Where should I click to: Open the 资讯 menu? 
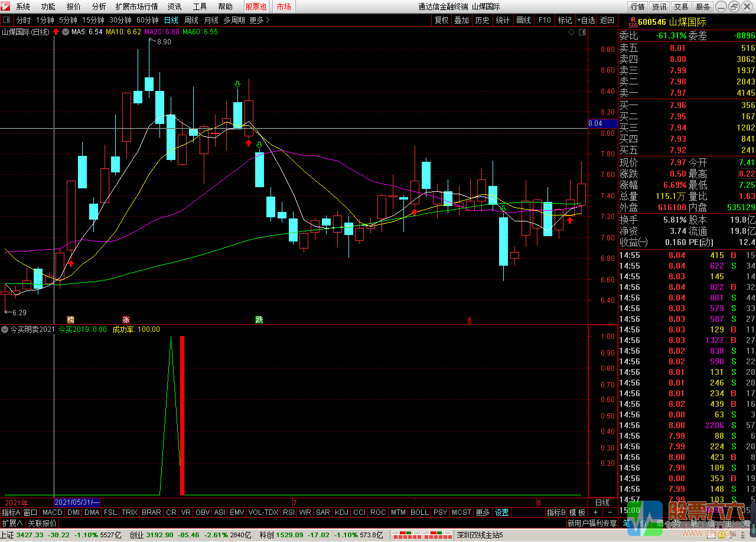pos(174,6)
